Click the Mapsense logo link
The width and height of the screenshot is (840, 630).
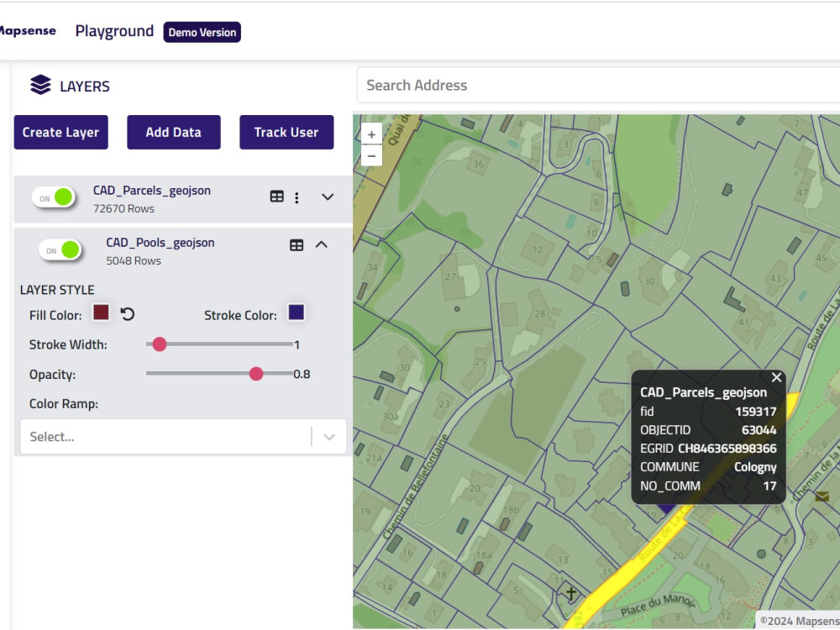coord(27,30)
